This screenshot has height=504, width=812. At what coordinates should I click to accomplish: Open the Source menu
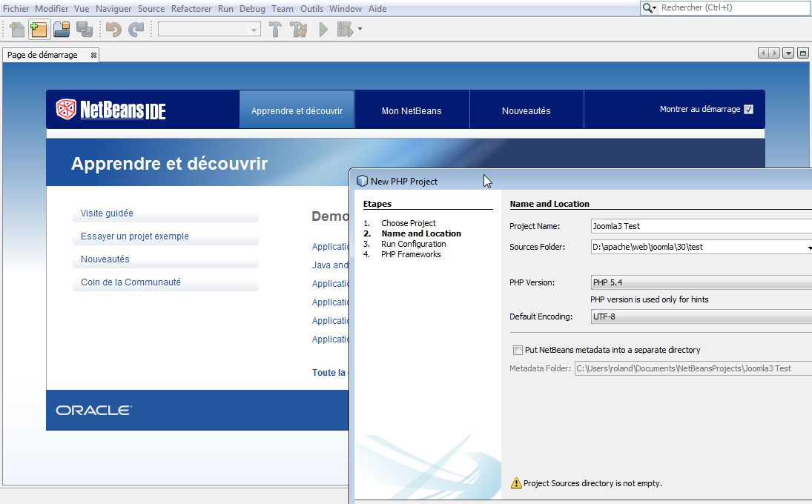[151, 9]
